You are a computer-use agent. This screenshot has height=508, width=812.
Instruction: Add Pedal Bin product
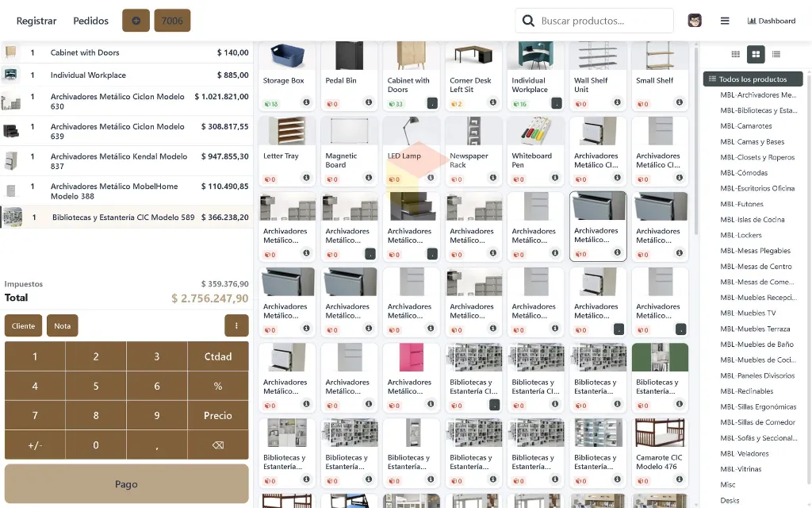349,75
